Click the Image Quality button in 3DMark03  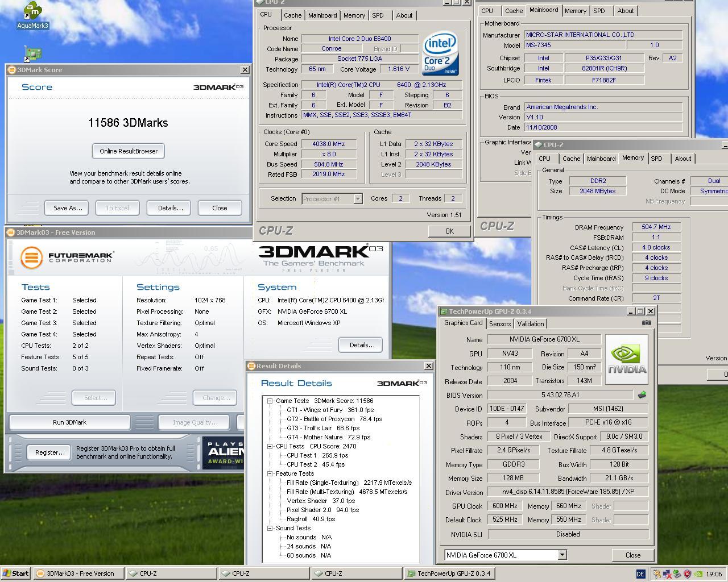click(195, 422)
